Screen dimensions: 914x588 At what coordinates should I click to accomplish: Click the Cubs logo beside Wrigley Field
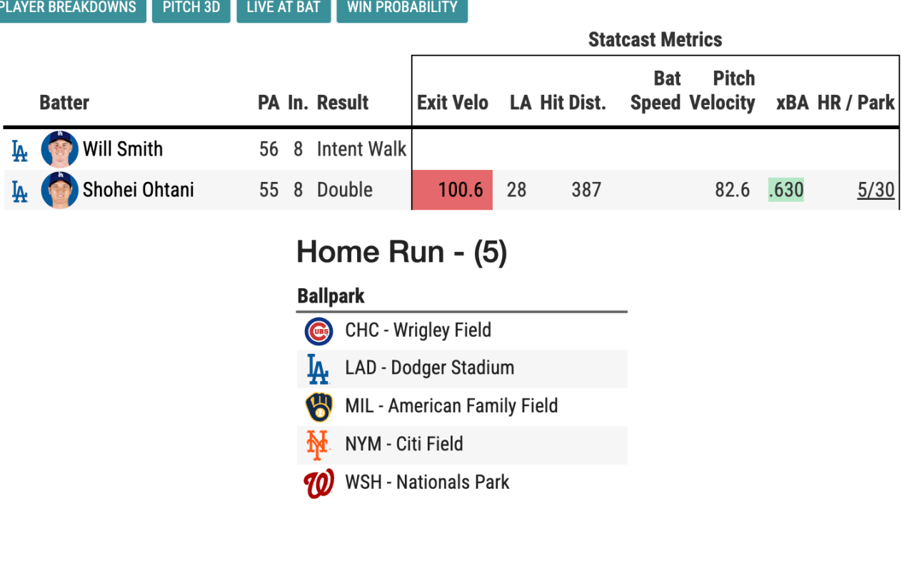click(x=318, y=331)
